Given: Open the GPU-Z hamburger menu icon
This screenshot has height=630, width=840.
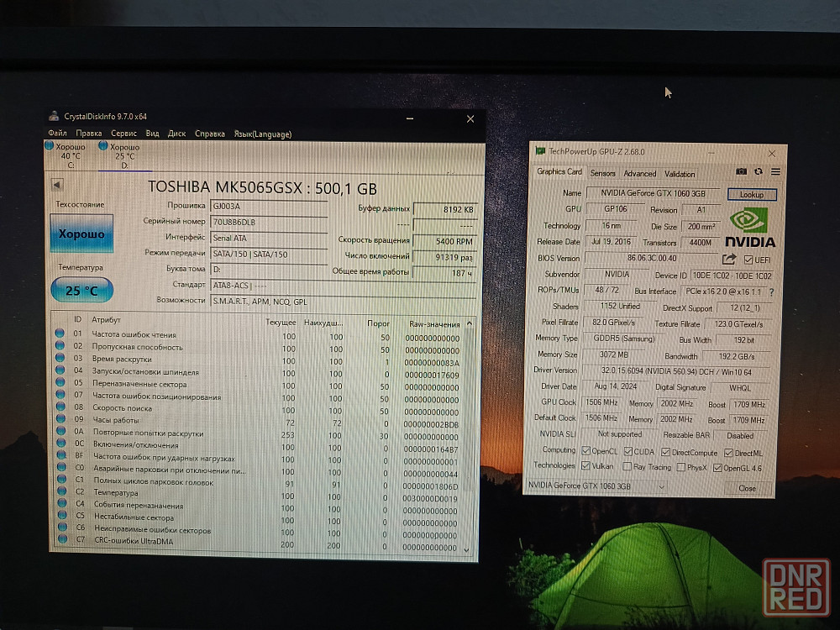Looking at the screenshot, I should (x=775, y=171).
